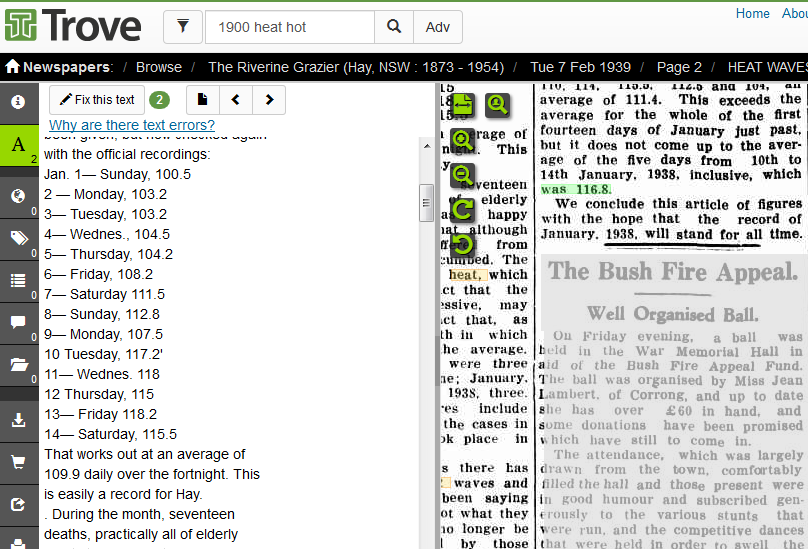Open the 'Why are there text errors?' link
808x549 pixels.
click(x=132, y=125)
